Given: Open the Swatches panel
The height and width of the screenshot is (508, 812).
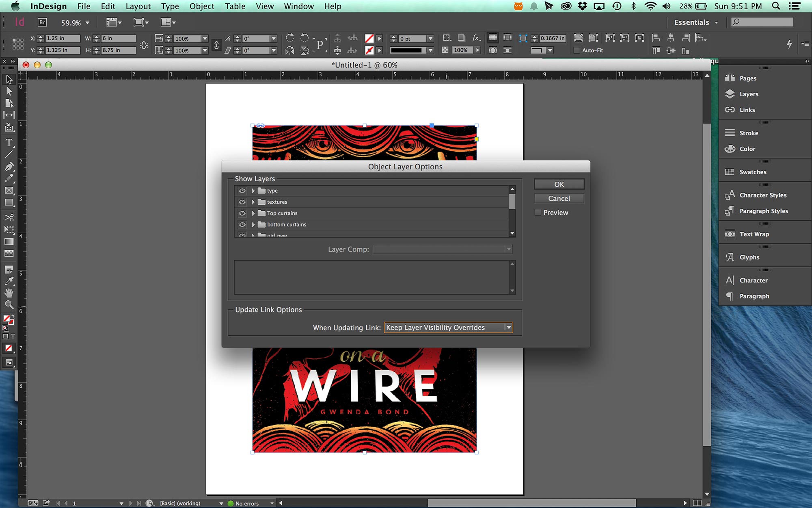Looking at the screenshot, I should pos(752,172).
